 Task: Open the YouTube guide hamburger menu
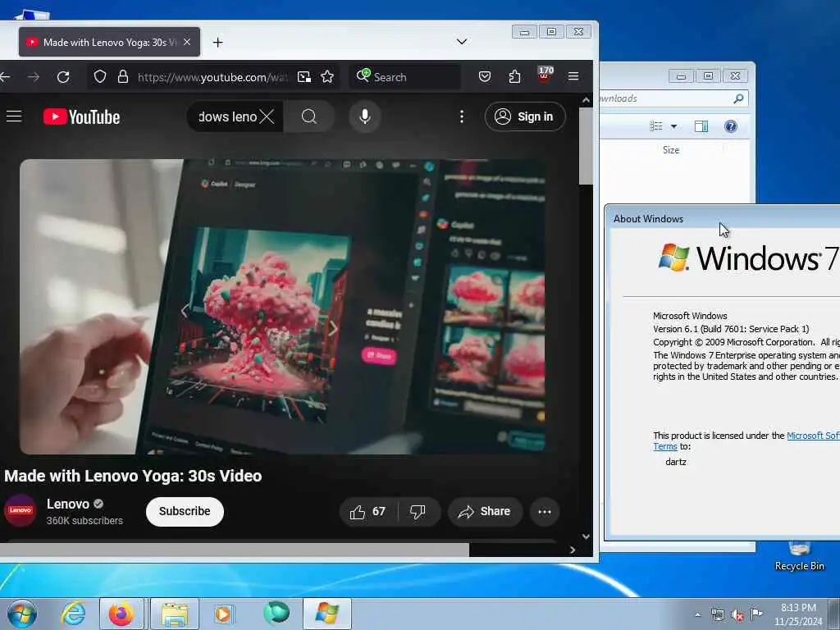(14, 116)
